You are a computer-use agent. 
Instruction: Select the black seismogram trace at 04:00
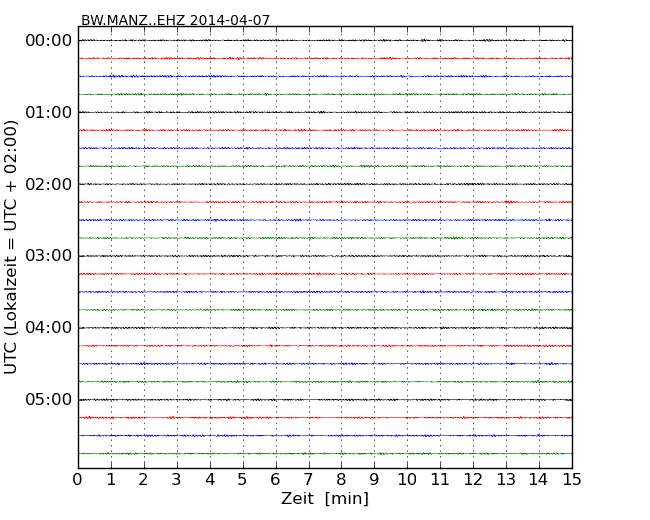click(x=325, y=328)
